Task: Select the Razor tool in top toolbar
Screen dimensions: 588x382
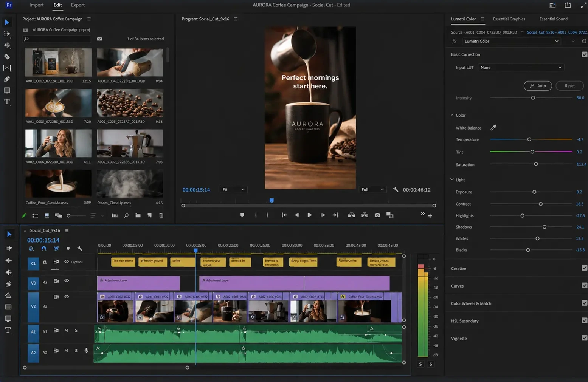Action: (7, 57)
